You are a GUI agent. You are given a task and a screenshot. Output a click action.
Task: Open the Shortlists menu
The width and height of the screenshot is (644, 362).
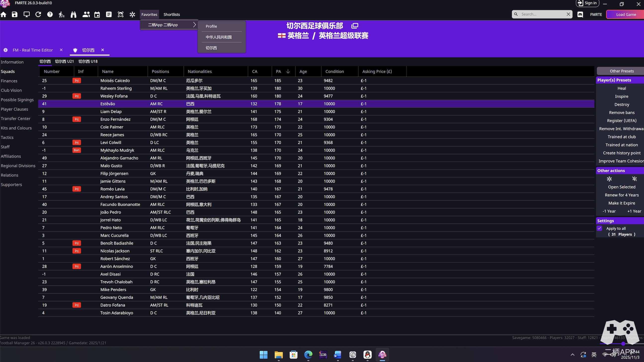[171, 14]
